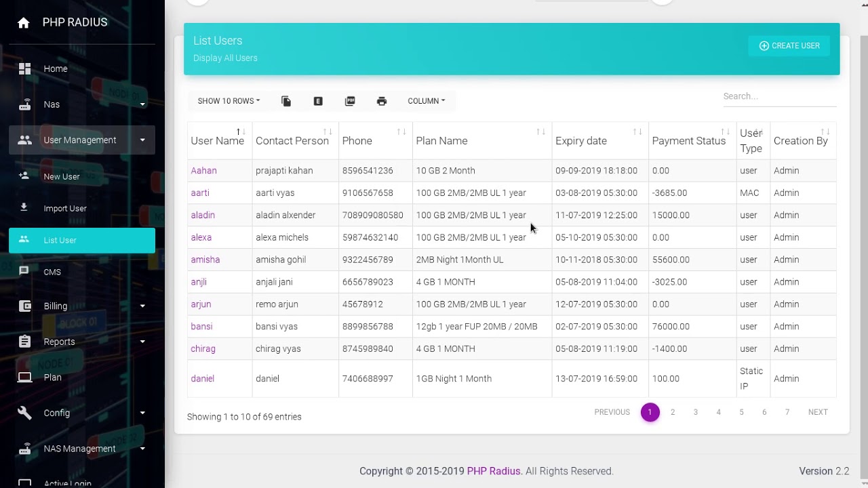The height and width of the screenshot is (488, 868).
Task: Click the Nas router icon in sidebar
Action: [25, 104]
